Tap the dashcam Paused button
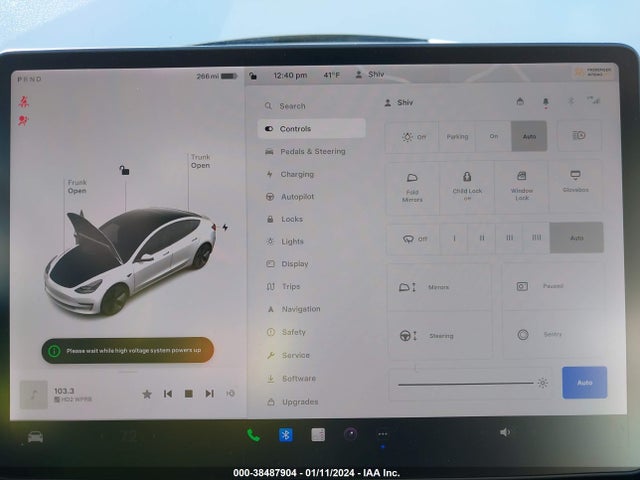The width and height of the screenshot is (640, 480). [x=553, y=286]
